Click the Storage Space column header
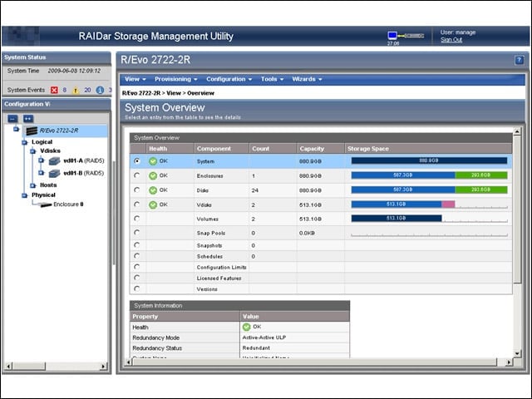 [428, 149]
